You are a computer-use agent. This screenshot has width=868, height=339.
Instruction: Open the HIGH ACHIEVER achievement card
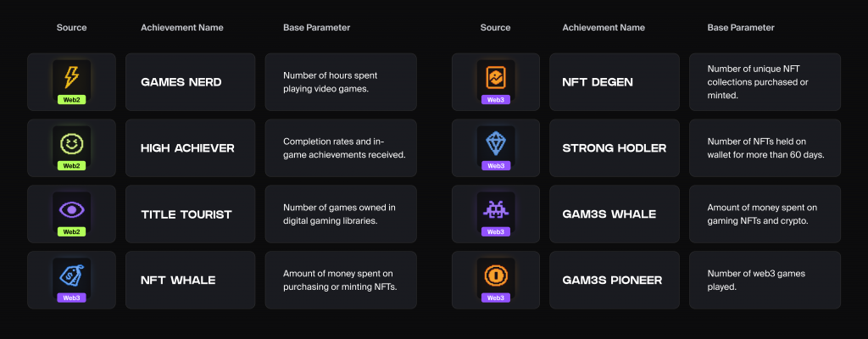(x=191, y=148)
